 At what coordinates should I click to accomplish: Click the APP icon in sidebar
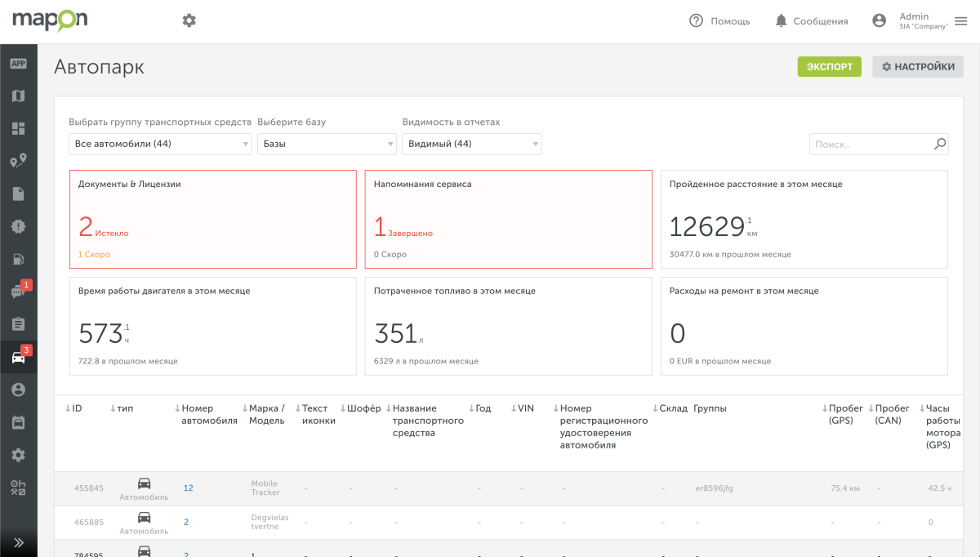18,63
